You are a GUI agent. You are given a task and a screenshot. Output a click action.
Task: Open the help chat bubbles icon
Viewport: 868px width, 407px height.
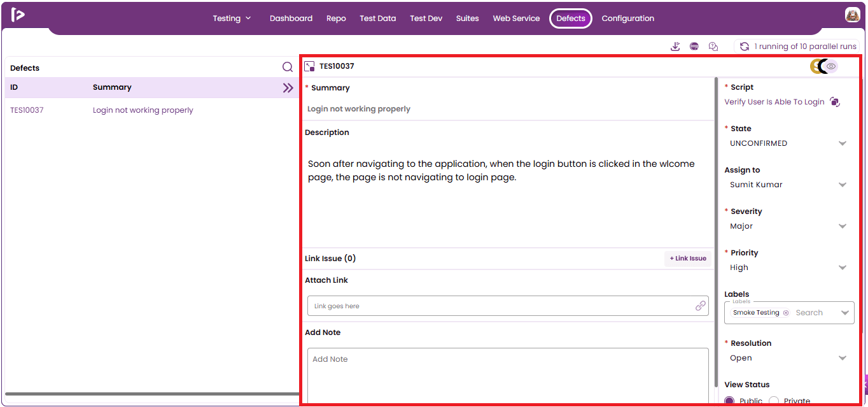pyautogui.click(x=713, y=46)
